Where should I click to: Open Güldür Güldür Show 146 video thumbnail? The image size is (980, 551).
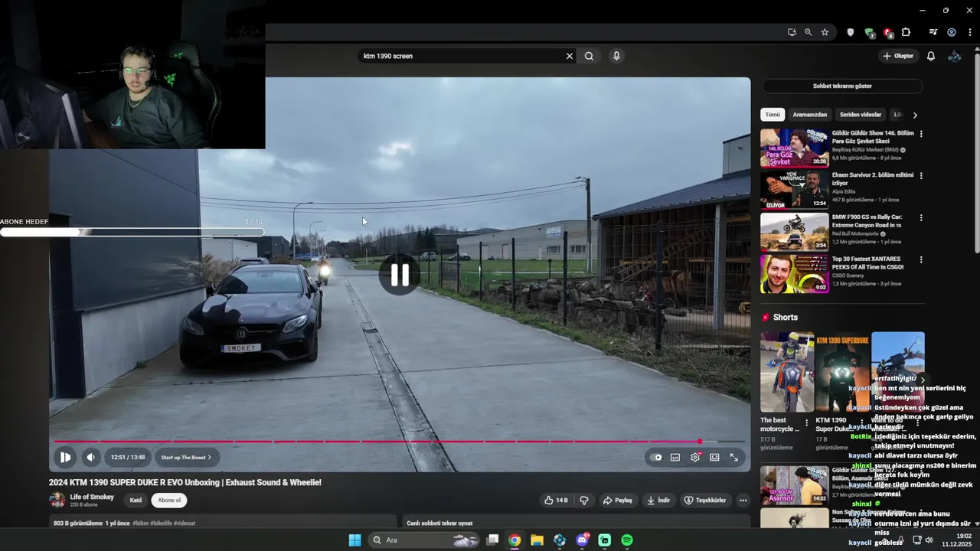(795, 148)
